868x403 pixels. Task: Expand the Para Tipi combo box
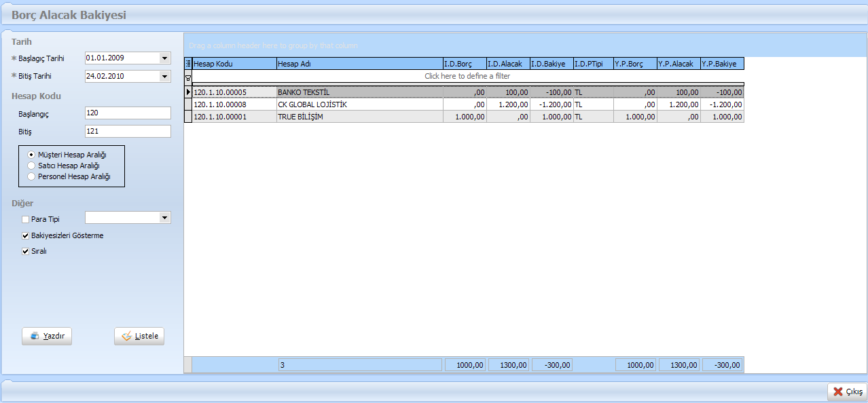click(164, 218)
